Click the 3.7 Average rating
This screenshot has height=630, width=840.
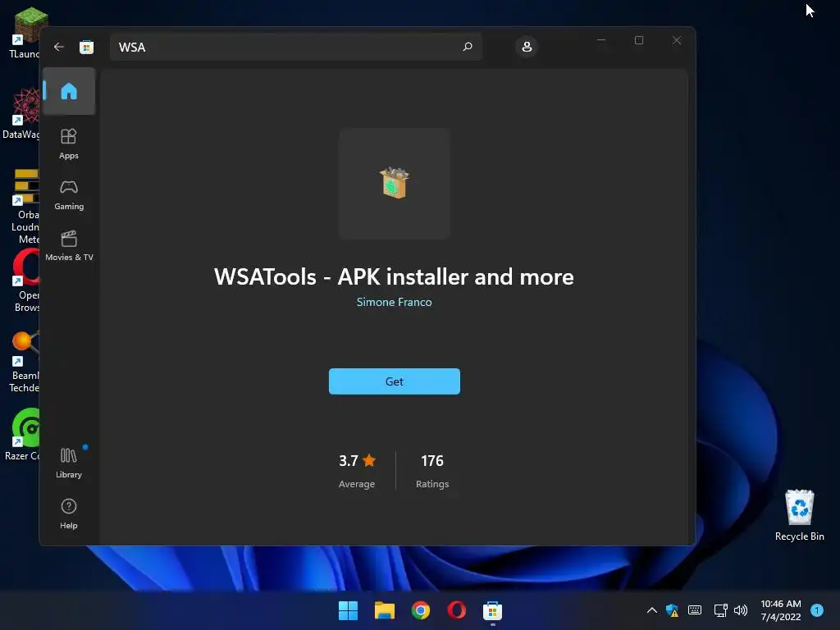click(357, 471)
